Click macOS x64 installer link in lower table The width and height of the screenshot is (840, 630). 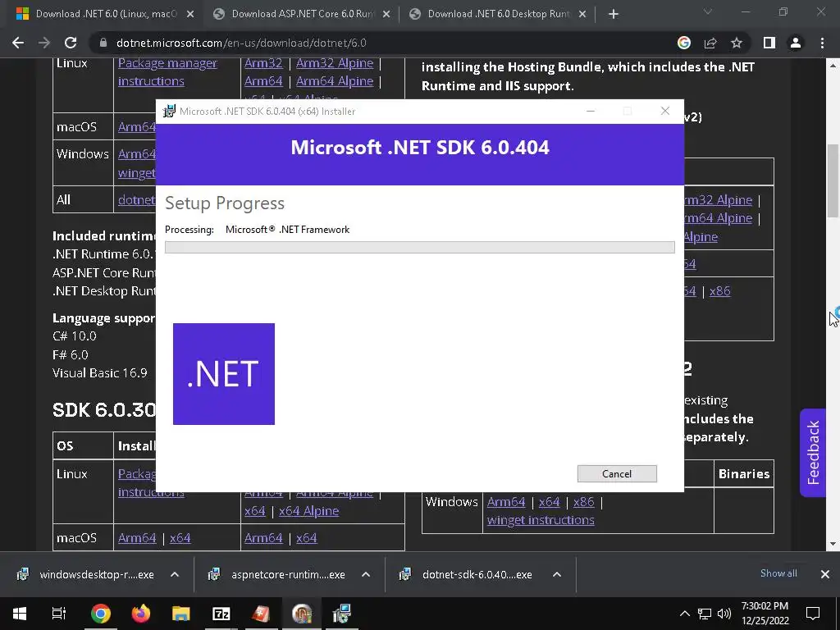(180, 538)
